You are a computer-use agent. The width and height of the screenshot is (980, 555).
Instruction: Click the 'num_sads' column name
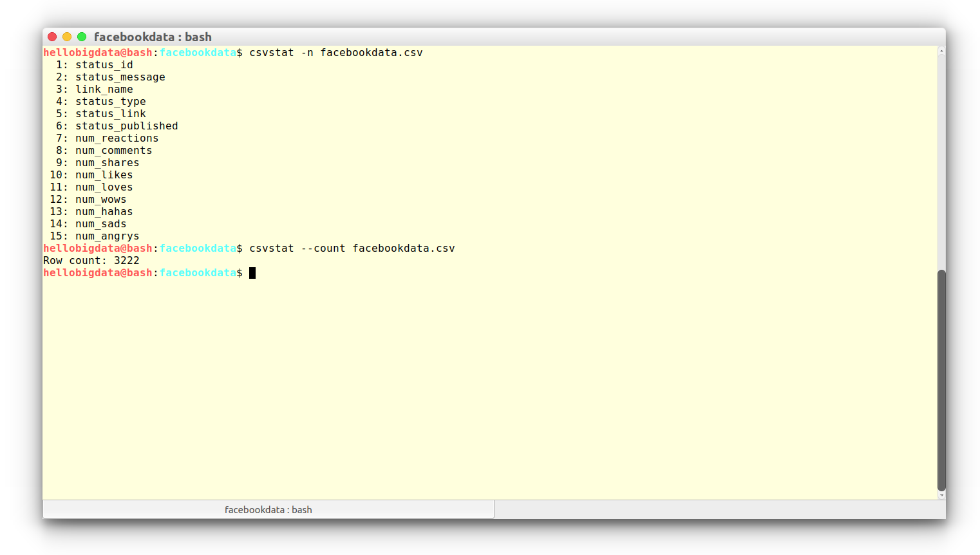[x=101, y=224]
